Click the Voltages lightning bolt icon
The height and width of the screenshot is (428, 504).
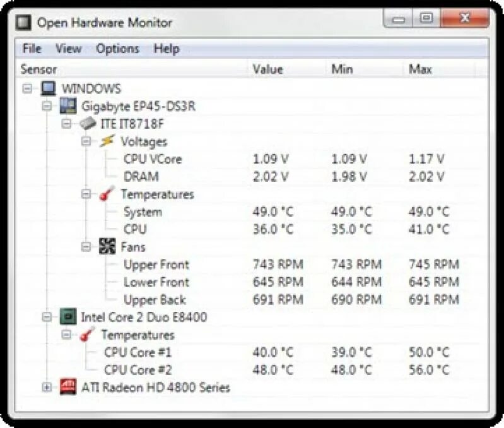pos(107,141)
